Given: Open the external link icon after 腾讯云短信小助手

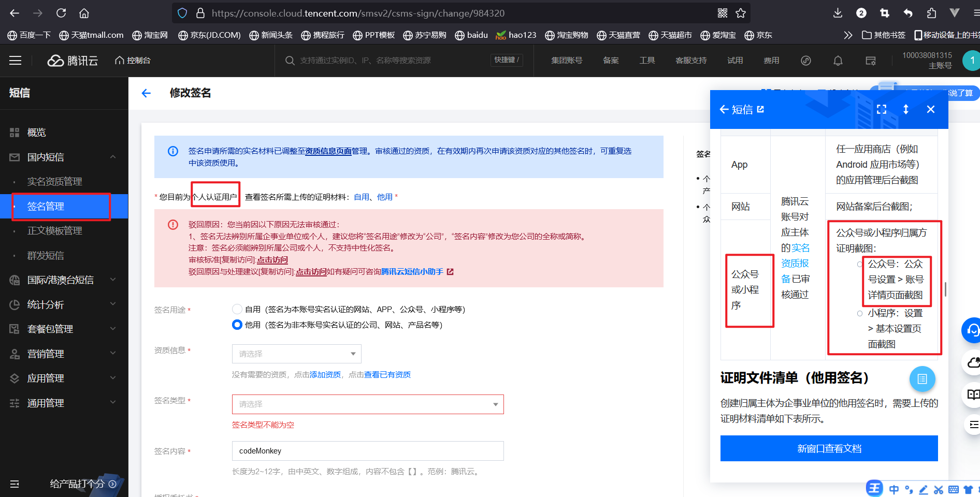Looking at the screenshot, I should pyautogui.click(x=450, y=272).
